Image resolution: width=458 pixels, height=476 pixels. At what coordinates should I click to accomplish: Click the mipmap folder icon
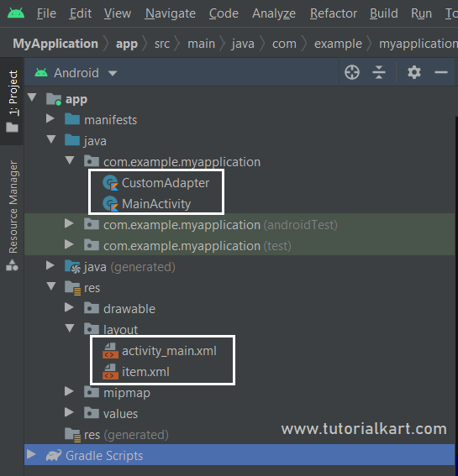92,392
